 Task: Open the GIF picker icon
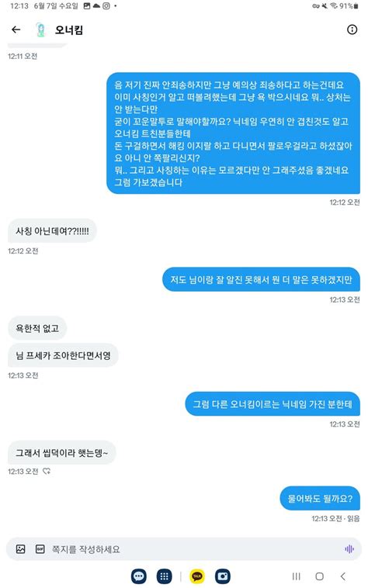pos(40,549)
